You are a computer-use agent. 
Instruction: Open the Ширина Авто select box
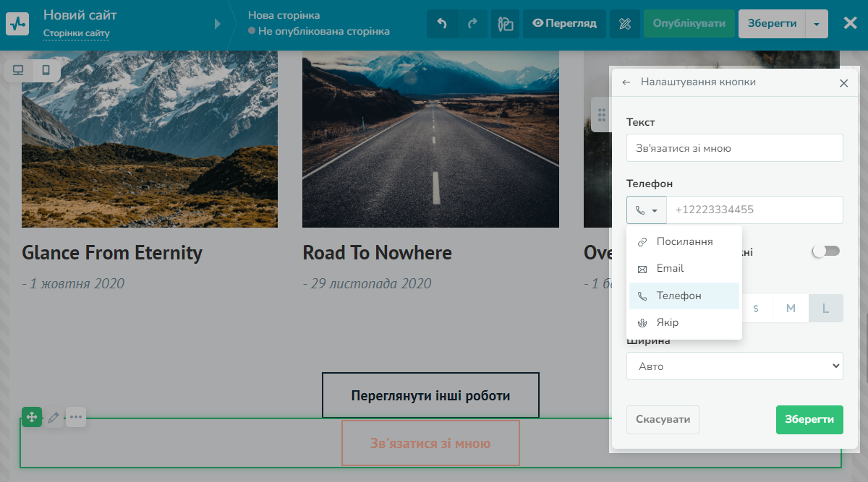click(x=735, y=366)
